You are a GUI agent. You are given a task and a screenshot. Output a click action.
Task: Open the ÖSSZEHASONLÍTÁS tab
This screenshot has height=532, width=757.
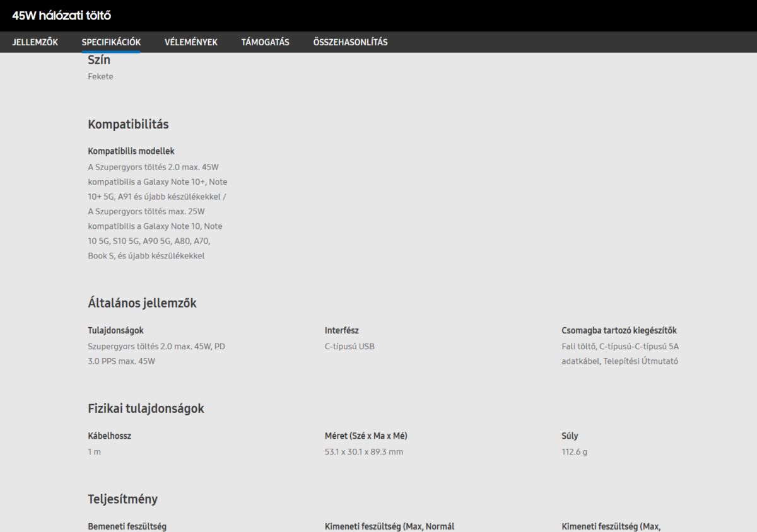(x=350, y=42)
